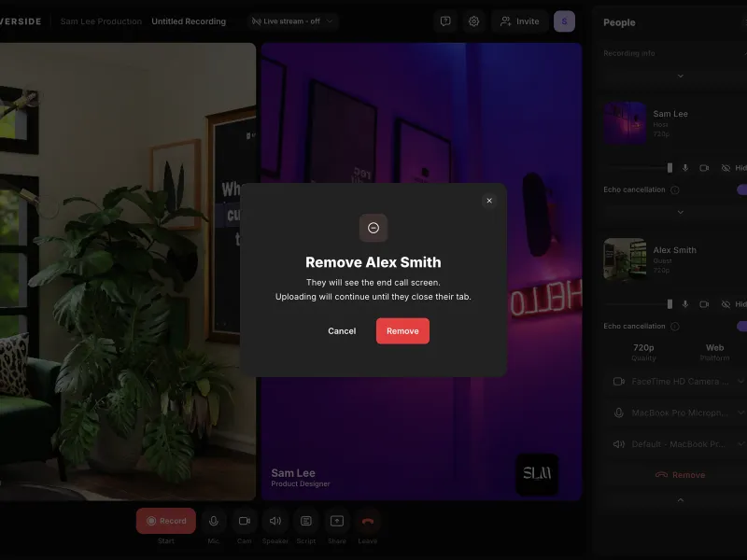
Task: Click Remove link under Alex Smith's devices
Action: (681, 475)
